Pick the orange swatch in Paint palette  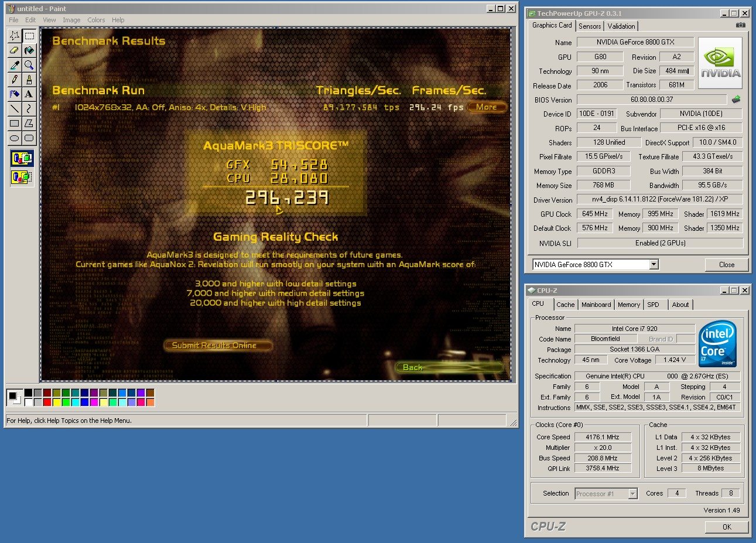tap(150, 402)
